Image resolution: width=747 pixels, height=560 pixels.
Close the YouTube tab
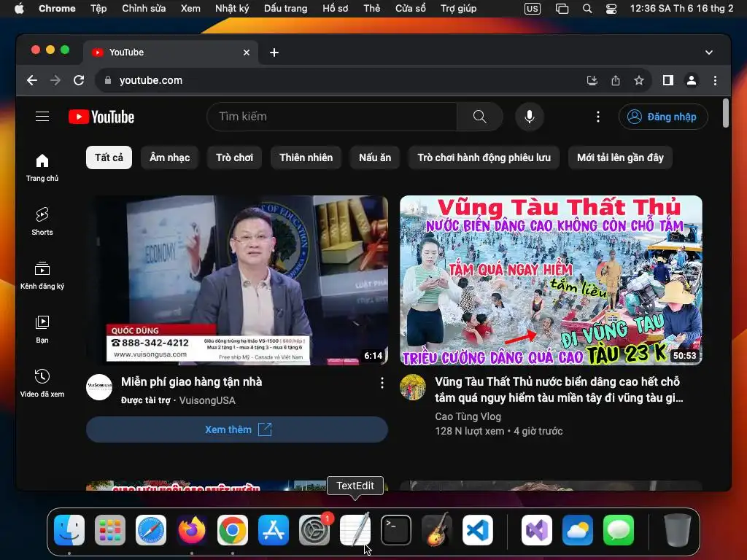pyautogui.click(x=247, y=52)
